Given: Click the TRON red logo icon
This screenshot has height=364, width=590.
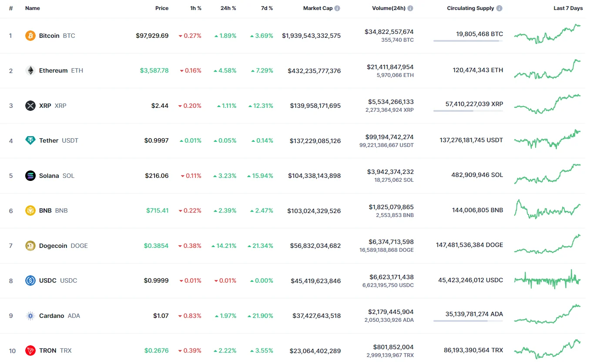Looking at the screenshot, I should click(30, 351).
